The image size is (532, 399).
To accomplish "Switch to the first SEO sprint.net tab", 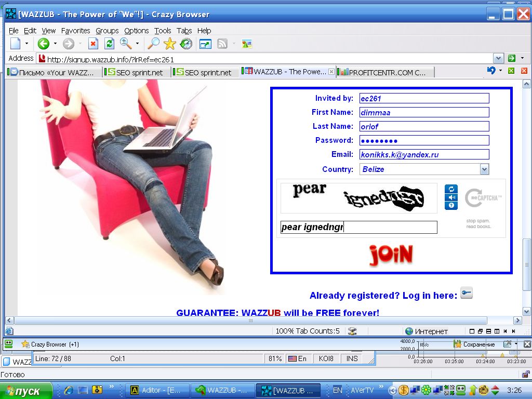I will point(137,72).
